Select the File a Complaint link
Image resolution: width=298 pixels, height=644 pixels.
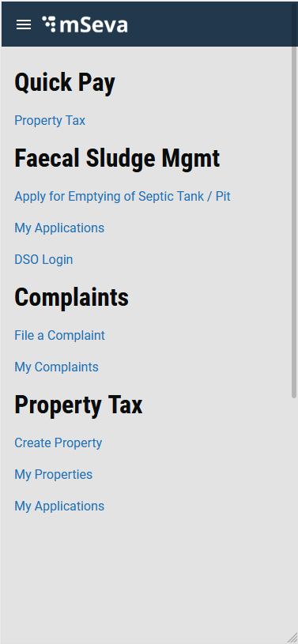pos(59,335)
